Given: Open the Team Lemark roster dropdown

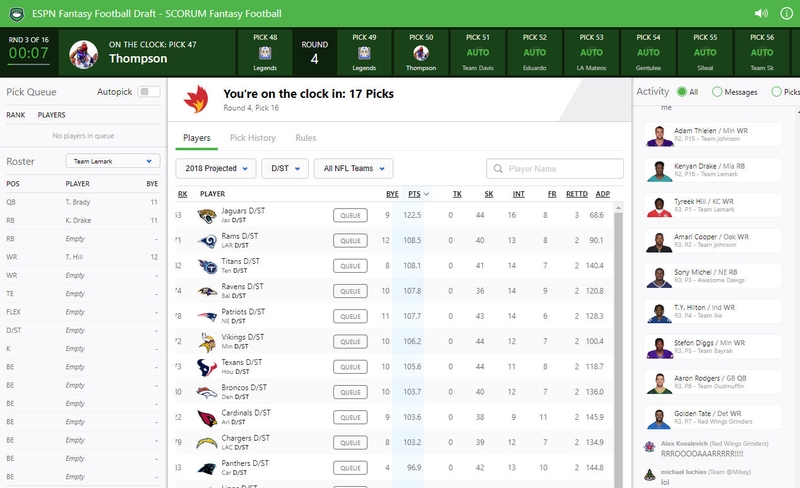Looking at the screenshot, I should click(x=113, y=161).
